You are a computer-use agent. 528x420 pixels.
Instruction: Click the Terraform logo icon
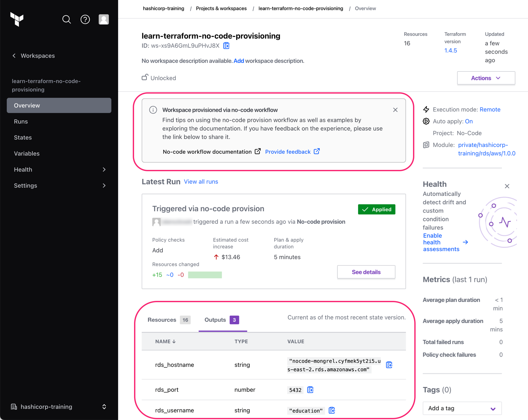coord(17,19)
